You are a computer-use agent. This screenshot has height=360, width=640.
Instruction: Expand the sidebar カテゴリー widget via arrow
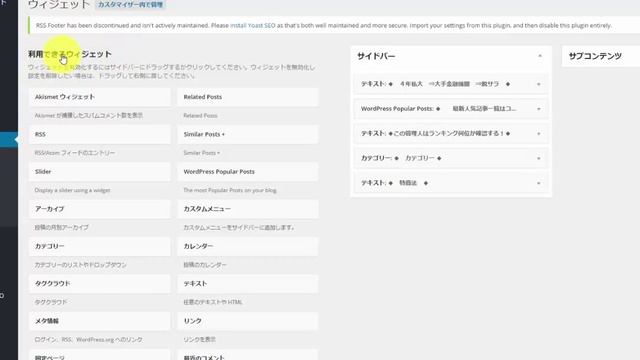539,158
